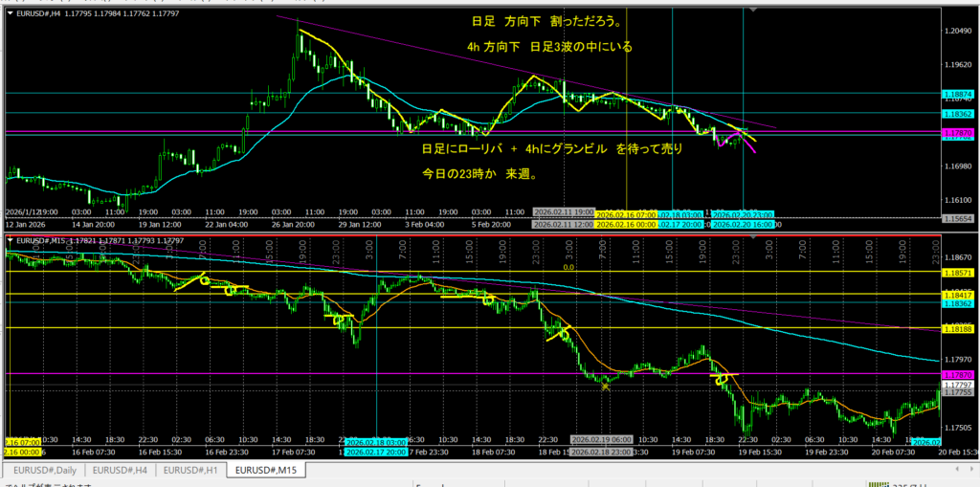Expand the triangle beside the EURUSD#,M15 title
This screenshot has height=487, width=980.
[x=9, y=241]
